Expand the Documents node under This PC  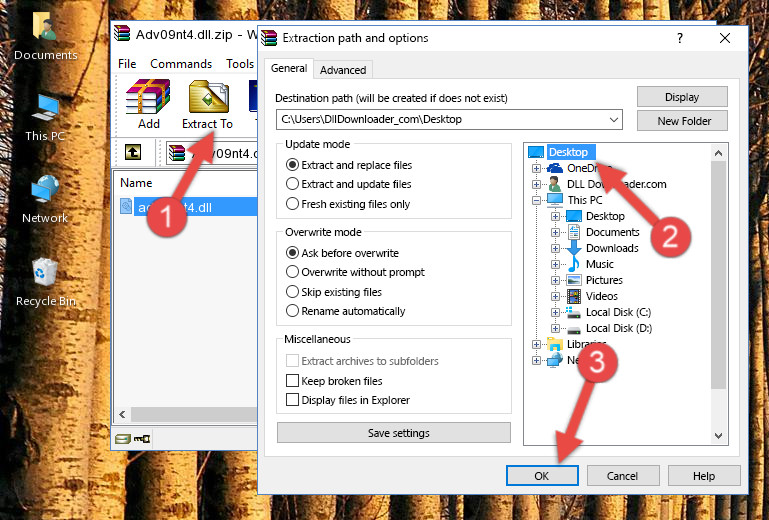tap(555, 233)
